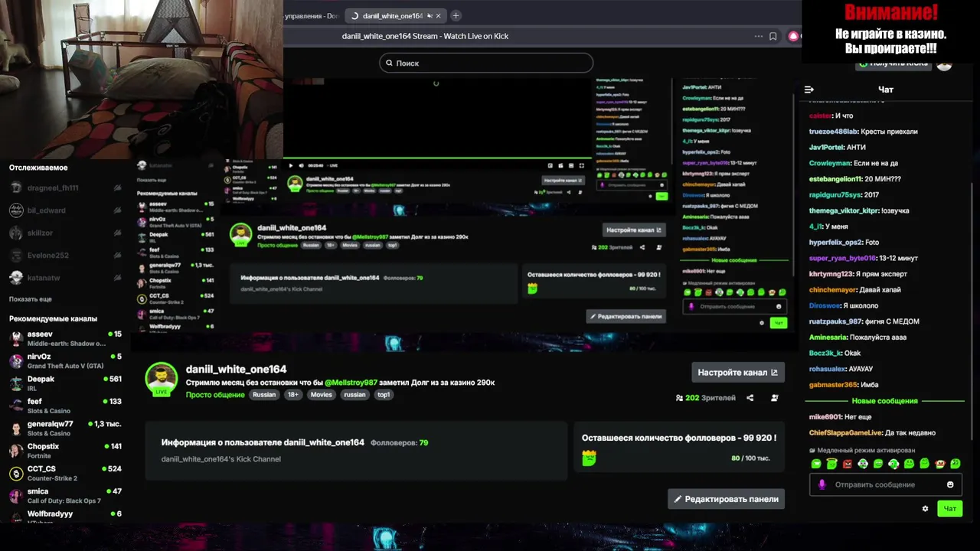
Task: Bookmark the page in the address bar
Action: pyautogui.click(x=773, y=36)
